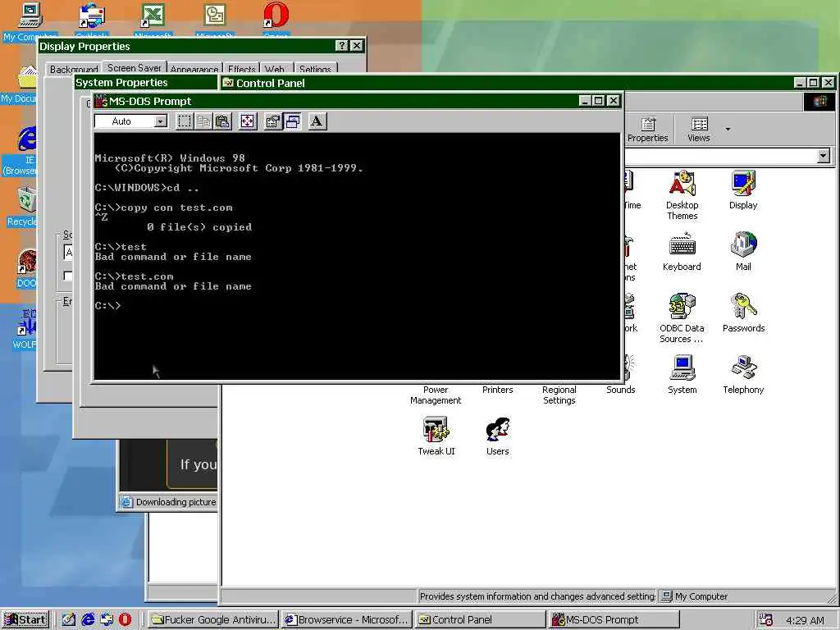Image resolution: width=840 pixels, height=630 pixels.
Task: Open the Keyboard icon in Control Panel
Action: pos(682,252)
